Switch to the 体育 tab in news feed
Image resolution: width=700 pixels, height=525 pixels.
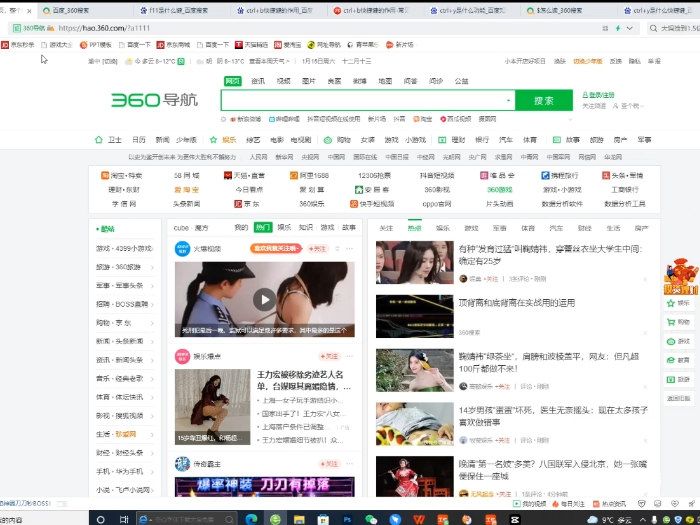pos(528,228)
